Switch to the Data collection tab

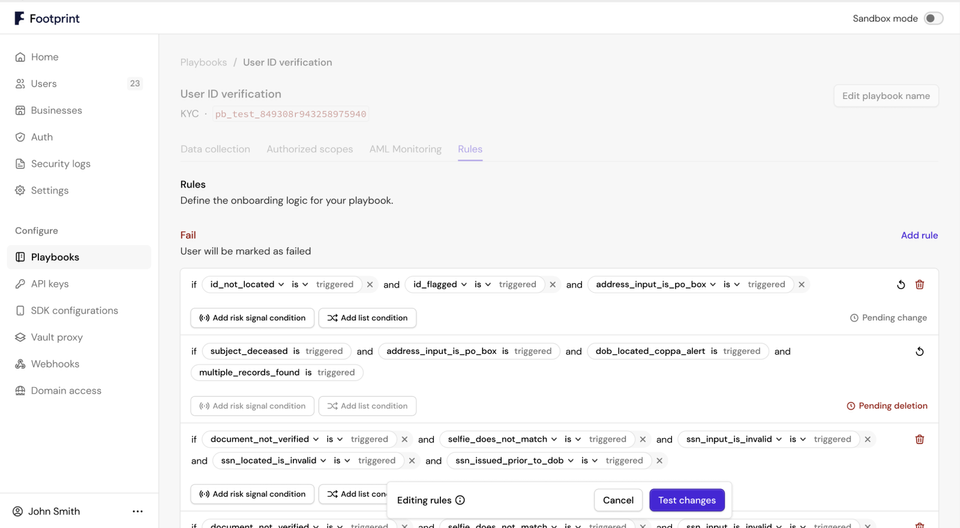(x=215, y=149)
